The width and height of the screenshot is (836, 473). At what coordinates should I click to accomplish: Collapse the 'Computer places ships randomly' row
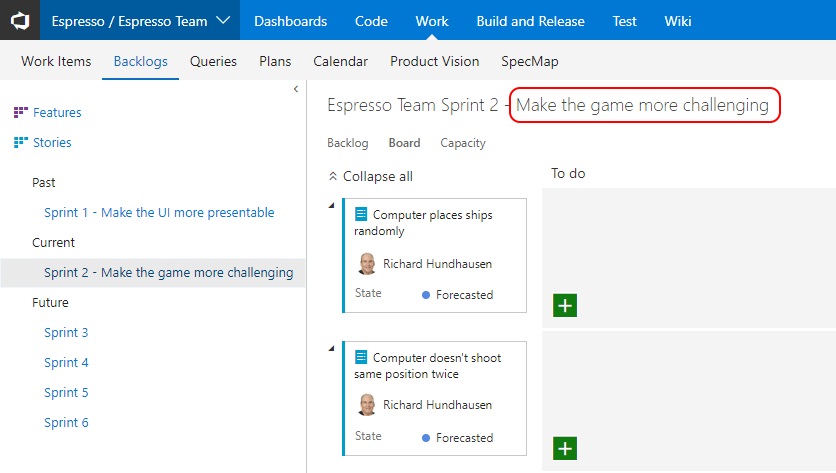point(332,205)
